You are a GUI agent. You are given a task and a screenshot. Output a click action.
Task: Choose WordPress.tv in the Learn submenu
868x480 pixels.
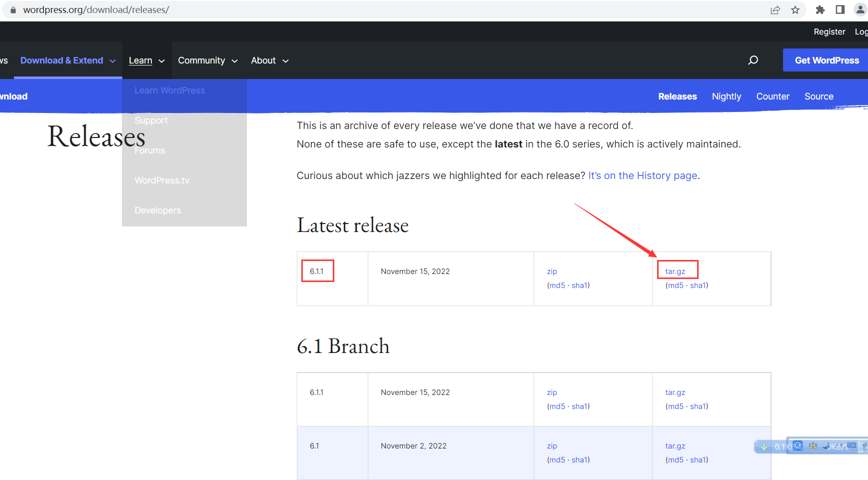[162, 180]
